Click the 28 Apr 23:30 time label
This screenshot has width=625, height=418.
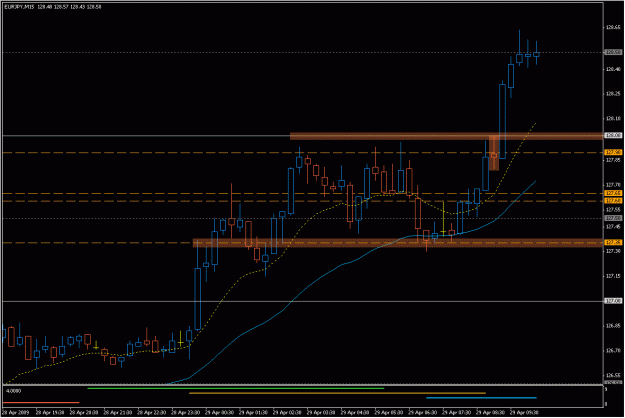(x=185, y=412)
